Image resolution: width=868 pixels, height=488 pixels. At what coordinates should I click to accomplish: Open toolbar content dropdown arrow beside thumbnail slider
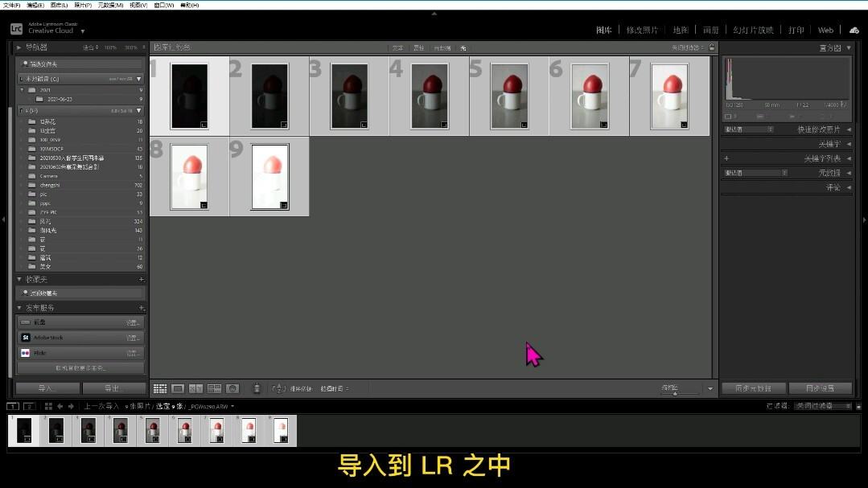coord(710,388)
